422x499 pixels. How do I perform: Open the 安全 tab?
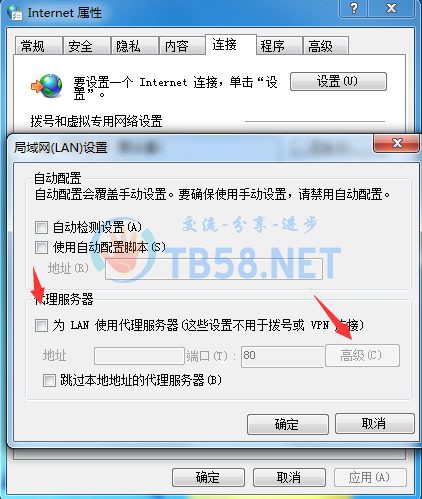coord(87,46)
